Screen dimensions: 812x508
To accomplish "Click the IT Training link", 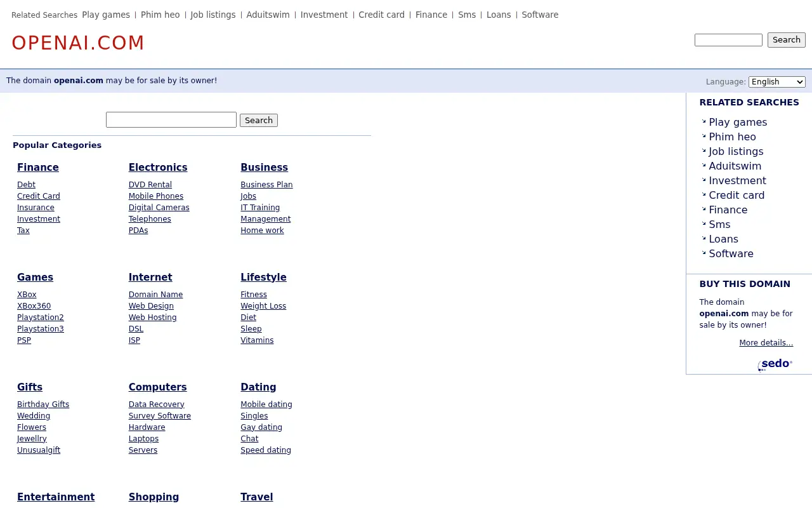I will (x=260, y=208).
